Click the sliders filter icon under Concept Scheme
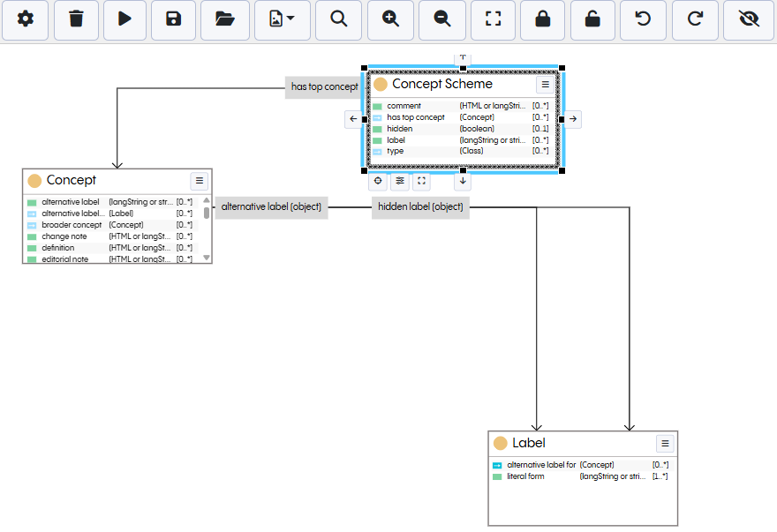The height and width of the screenshot is (532, 777). coord(400,181)
